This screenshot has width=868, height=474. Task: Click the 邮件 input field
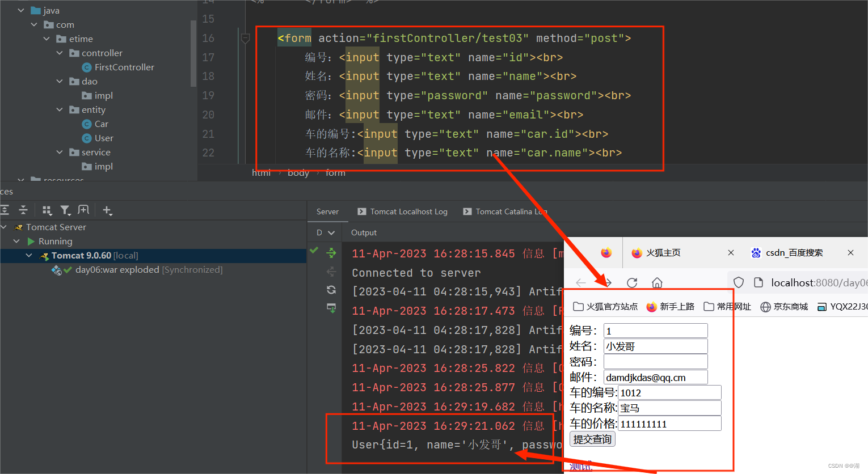coord(656,377)
